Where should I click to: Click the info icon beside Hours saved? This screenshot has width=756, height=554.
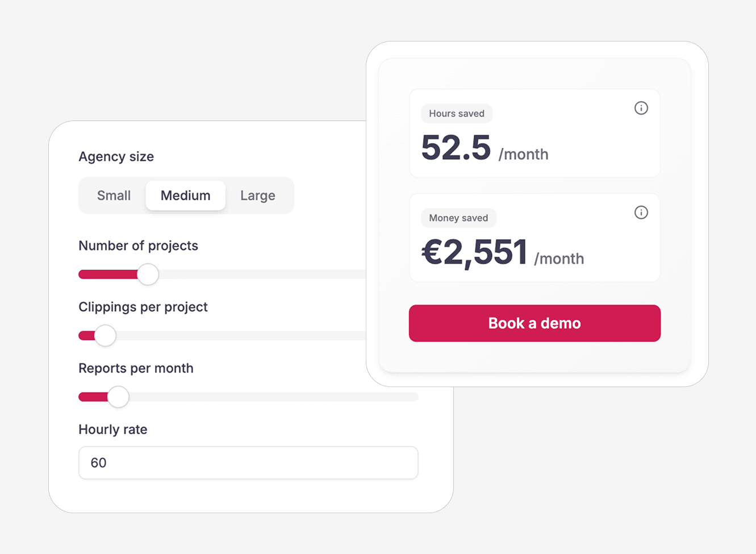[x=641, y=108]
